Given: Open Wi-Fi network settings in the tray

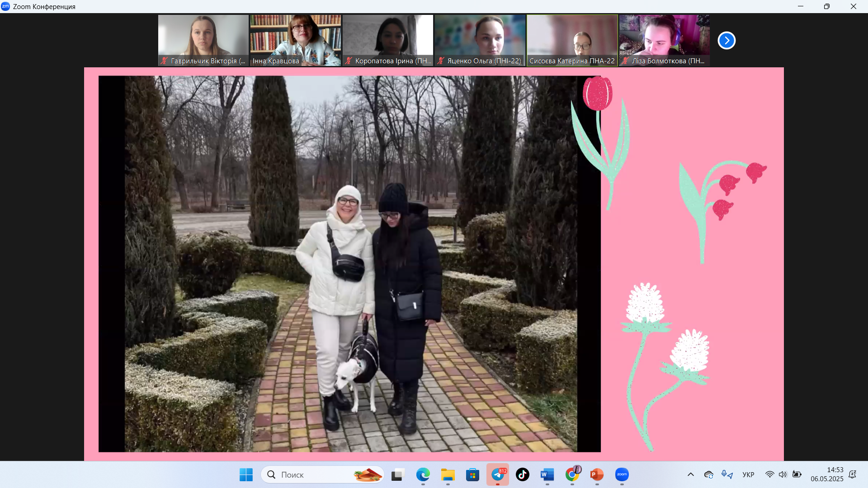Looking at the screenshot, I should pyautogui.click(x=769, y=474).
